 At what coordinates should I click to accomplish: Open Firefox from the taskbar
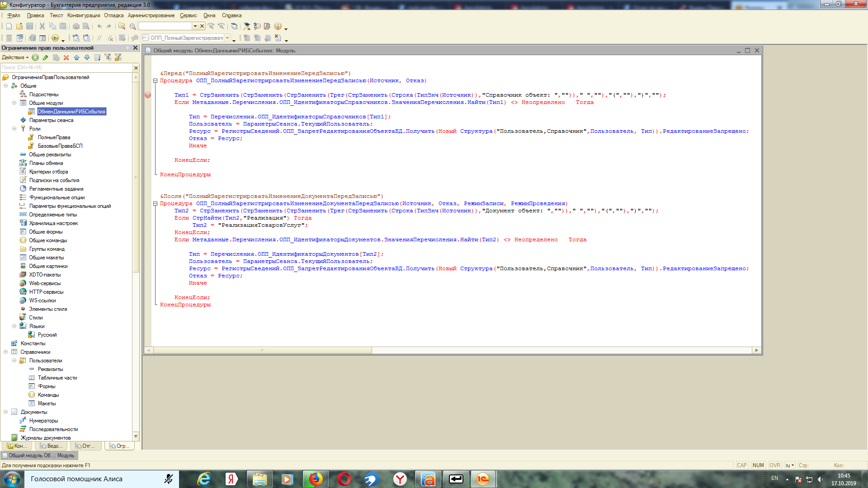tap(316, 479)
